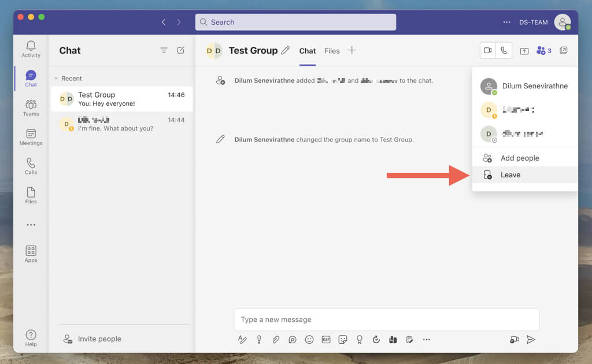Filter the chat list

pos(164,50)
